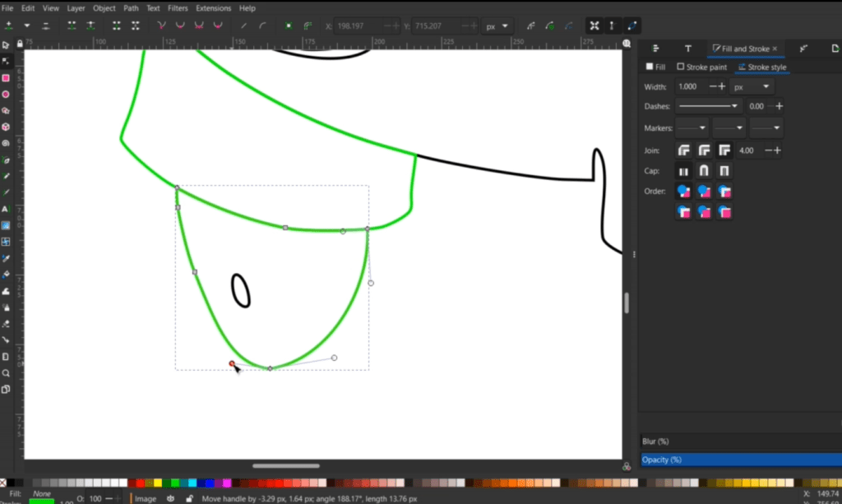Choose first fill-stroke-markers order icon
Viewport: 842px width, 504px height.
pos(683,191)
